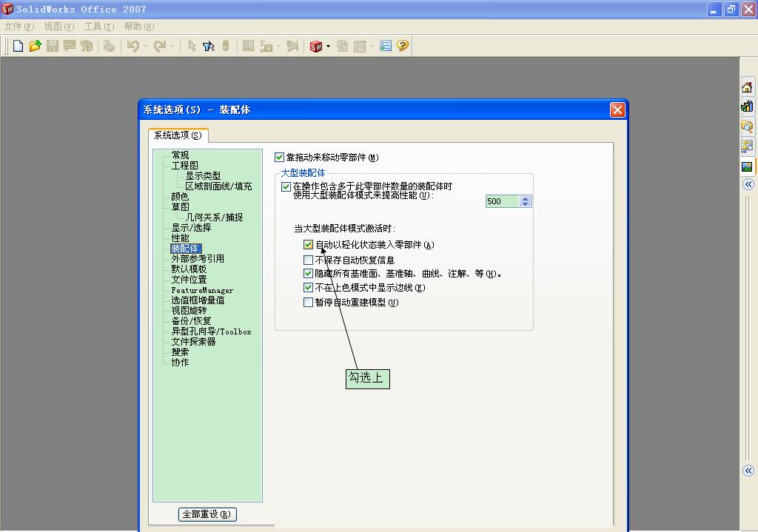Click the grayed-out icon left of the SW cube
The width and height of the screenshot is (758, 532).
pos(292,46)
